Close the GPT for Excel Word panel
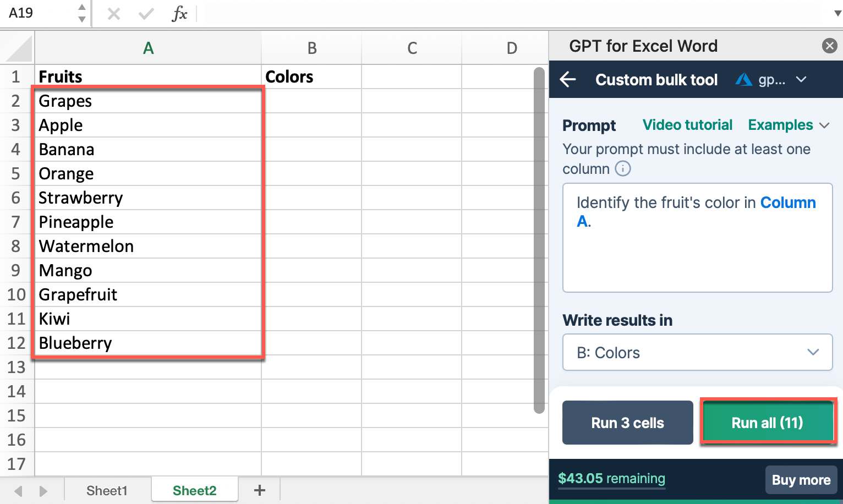843x504 pixels. point(829,46)
